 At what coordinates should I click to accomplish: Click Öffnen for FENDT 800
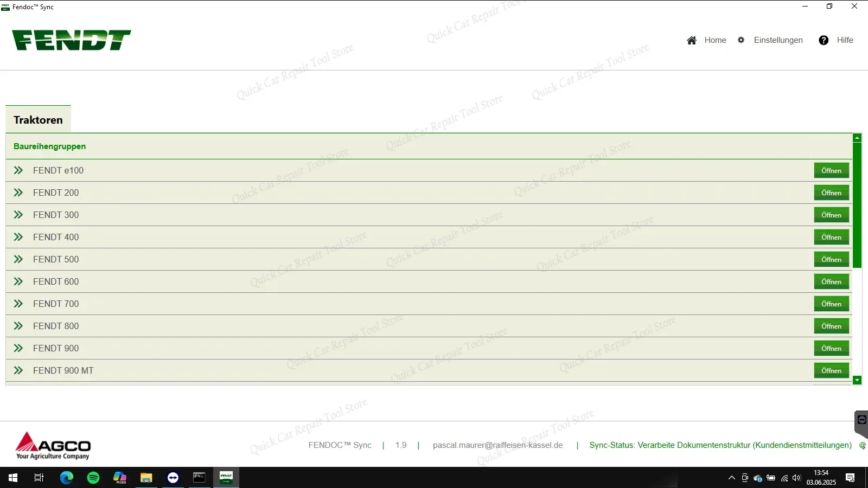(x=831, y=326)
